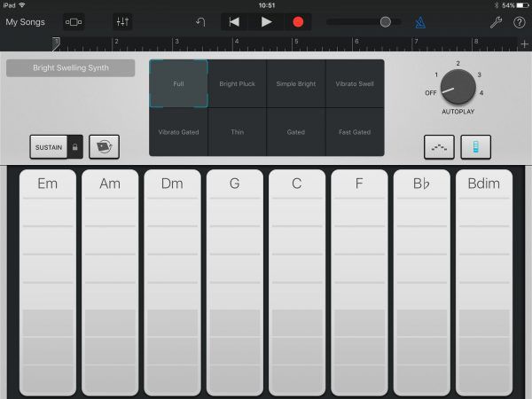
Task: Adjust the master volume slider knob
Action: pyautogui.click(x=386, y=22)
